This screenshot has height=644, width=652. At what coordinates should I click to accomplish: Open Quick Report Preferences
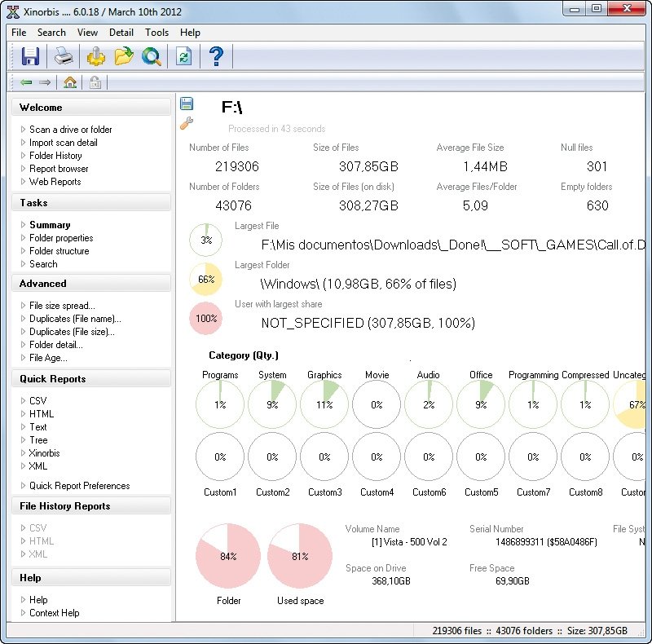79,486
